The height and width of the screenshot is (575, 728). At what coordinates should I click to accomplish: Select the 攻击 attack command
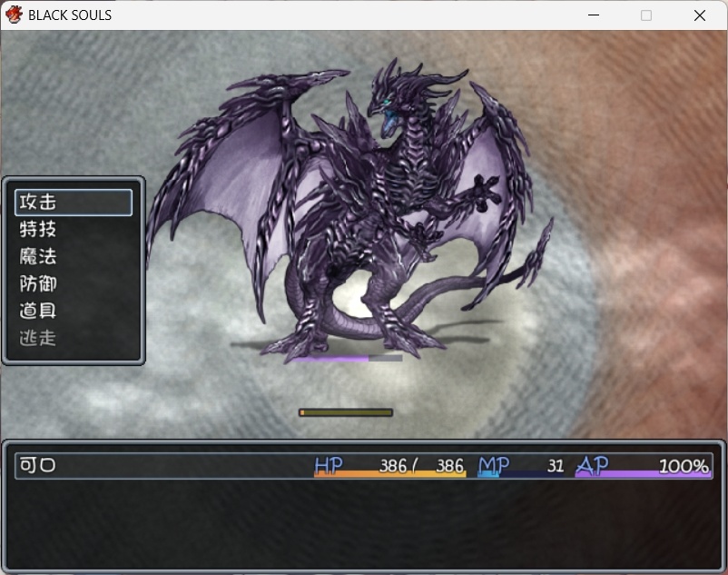74,202
